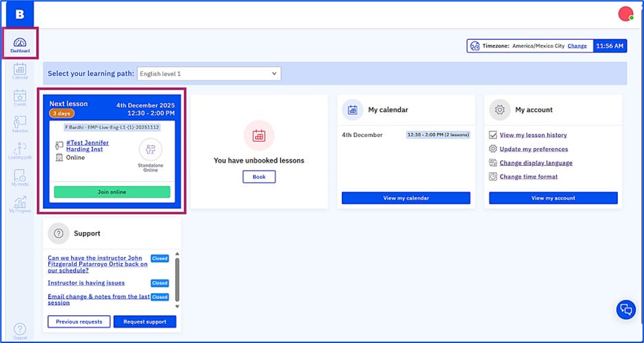The image size is (644, 343).
Task: Click the 11:56 AM clock display
Action: coord(610,46)
